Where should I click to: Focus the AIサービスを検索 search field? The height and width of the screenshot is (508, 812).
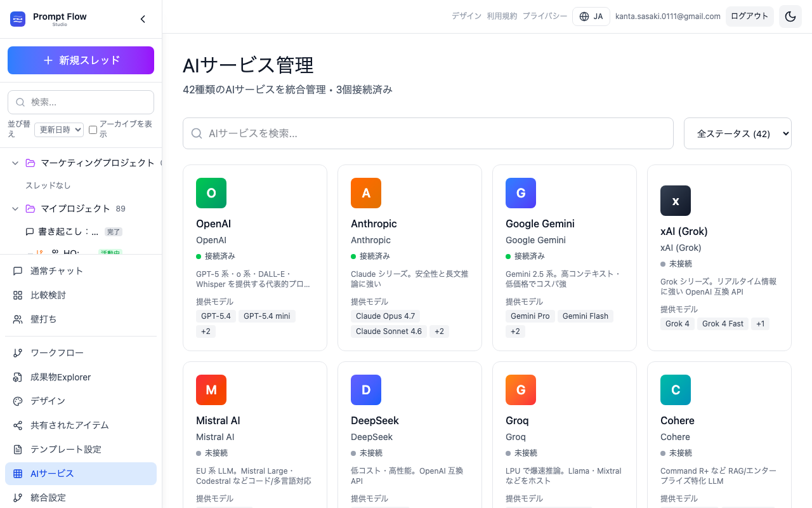coord(428,133)
